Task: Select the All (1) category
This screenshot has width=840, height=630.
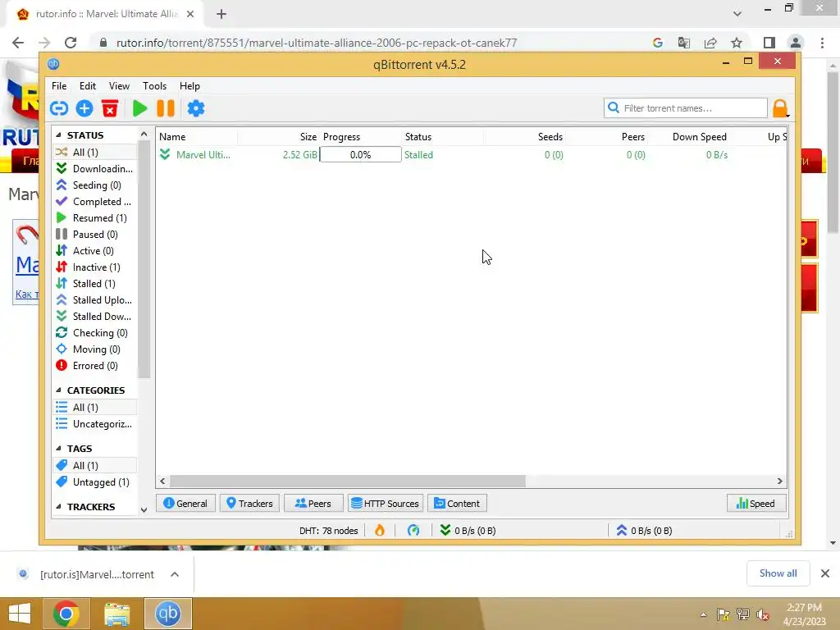Action: point(95,407)
